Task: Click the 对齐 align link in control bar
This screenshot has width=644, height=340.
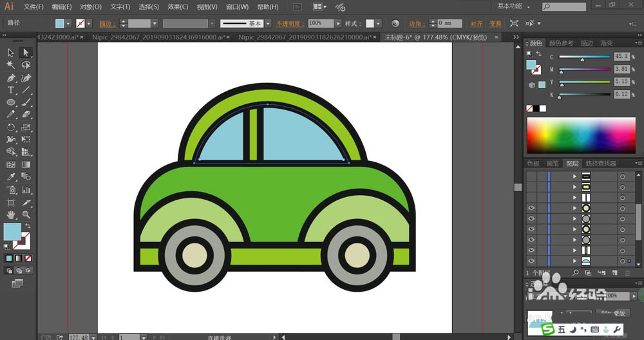Action: point(476,23)
